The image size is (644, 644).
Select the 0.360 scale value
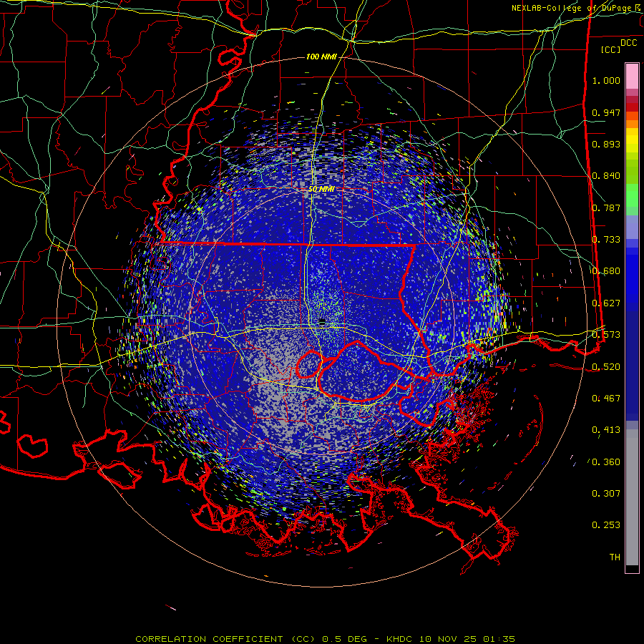[606, 462]
